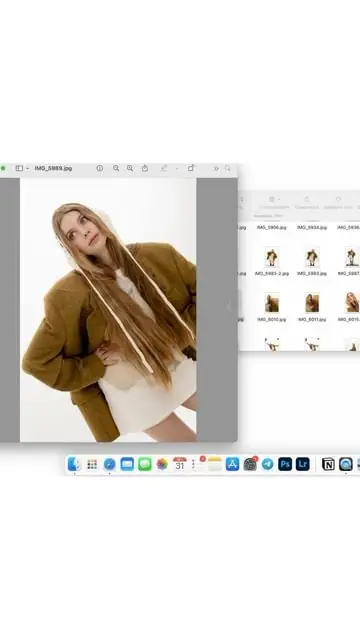
Task: Click the IMG_5906.jpg file name in Finder
Action: tap(271, 227)
